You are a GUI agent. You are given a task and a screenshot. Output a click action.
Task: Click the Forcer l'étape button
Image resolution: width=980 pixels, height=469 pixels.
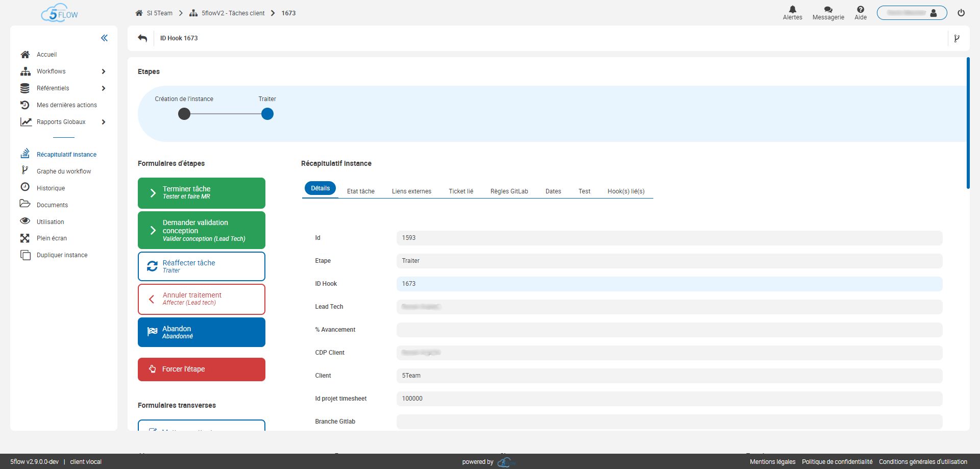click(x=202, y=369)
